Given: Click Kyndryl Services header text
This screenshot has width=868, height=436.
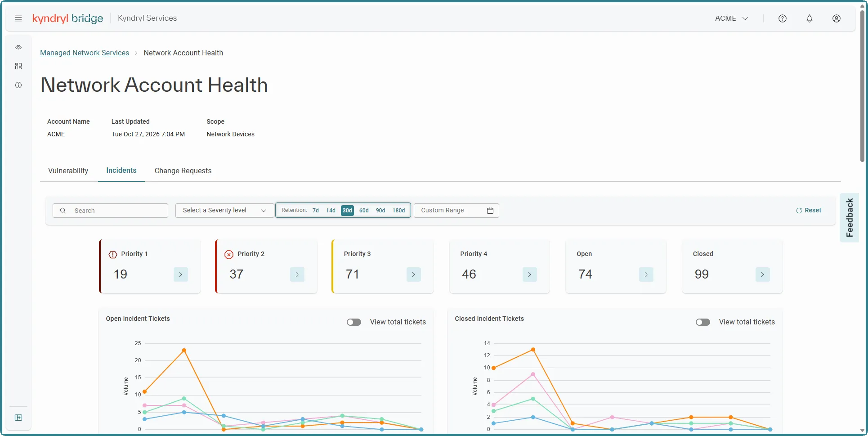Looking at the screenshot, I should (x=147, y=18).
